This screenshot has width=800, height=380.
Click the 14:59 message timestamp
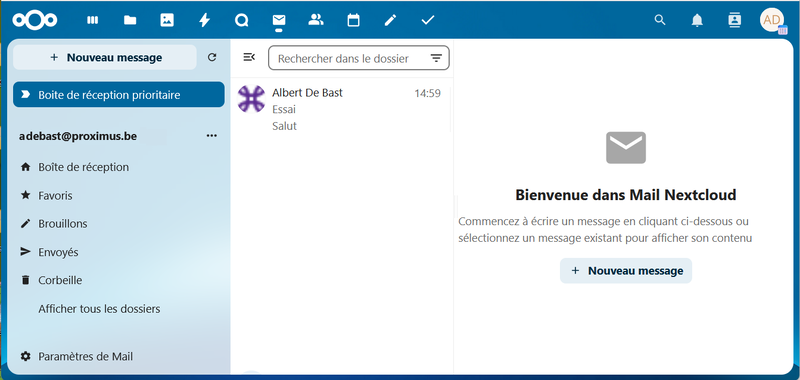pos(428,93)
